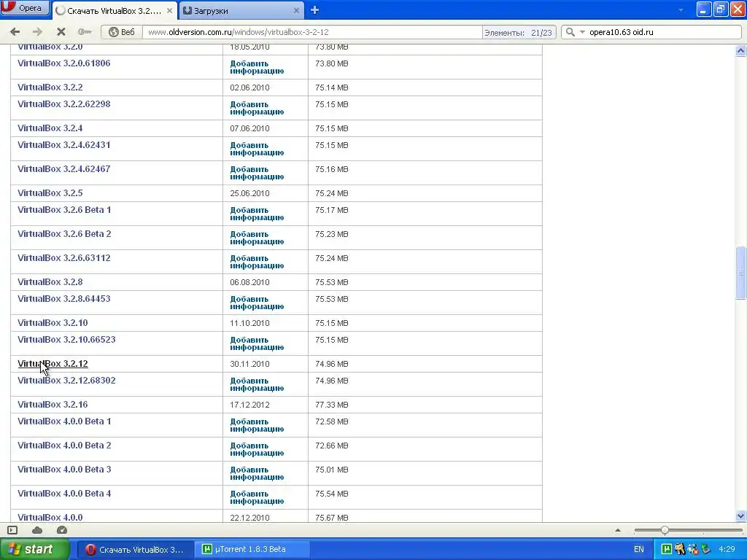Click the password wand key icon
This screenshot has height=560, width=747.
click(x=85, y=32)
